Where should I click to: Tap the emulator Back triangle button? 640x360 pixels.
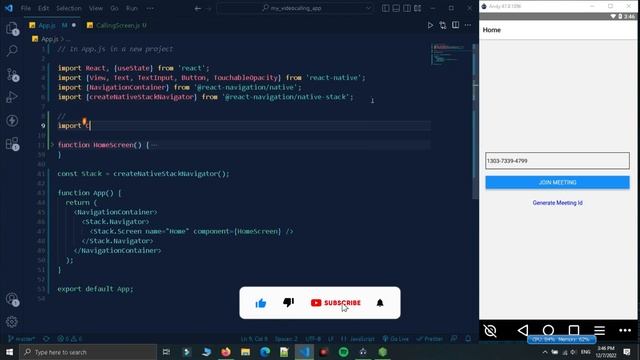point(523,330)
